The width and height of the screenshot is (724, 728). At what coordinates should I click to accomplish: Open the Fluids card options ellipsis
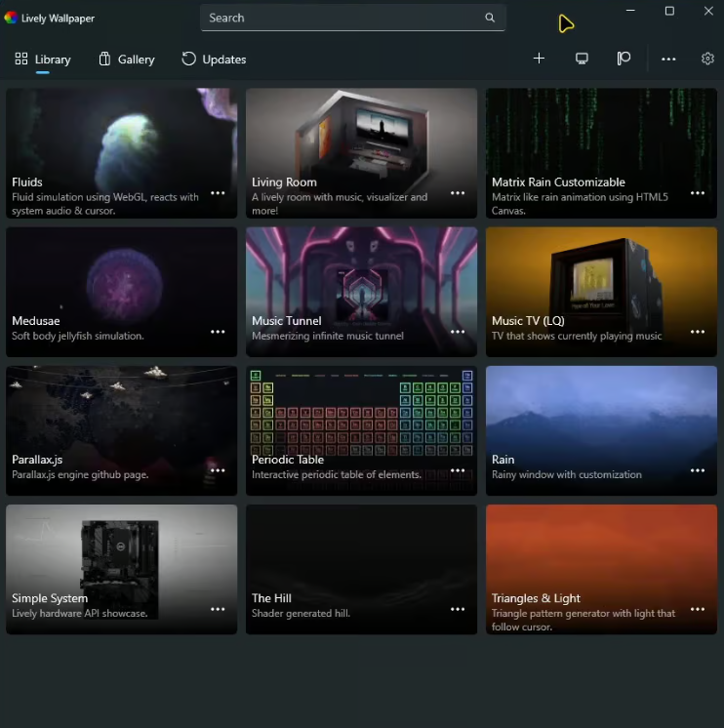(218, 193)
